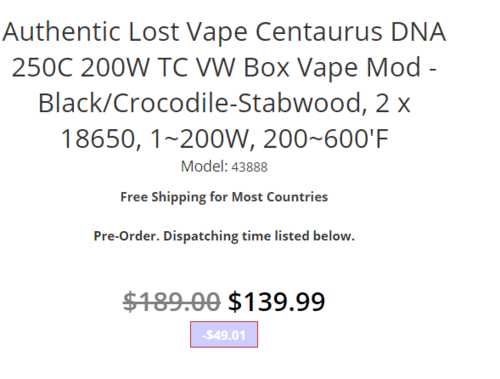
Task: Click 'Box Vape Mod' in the title
Action: 332,68
